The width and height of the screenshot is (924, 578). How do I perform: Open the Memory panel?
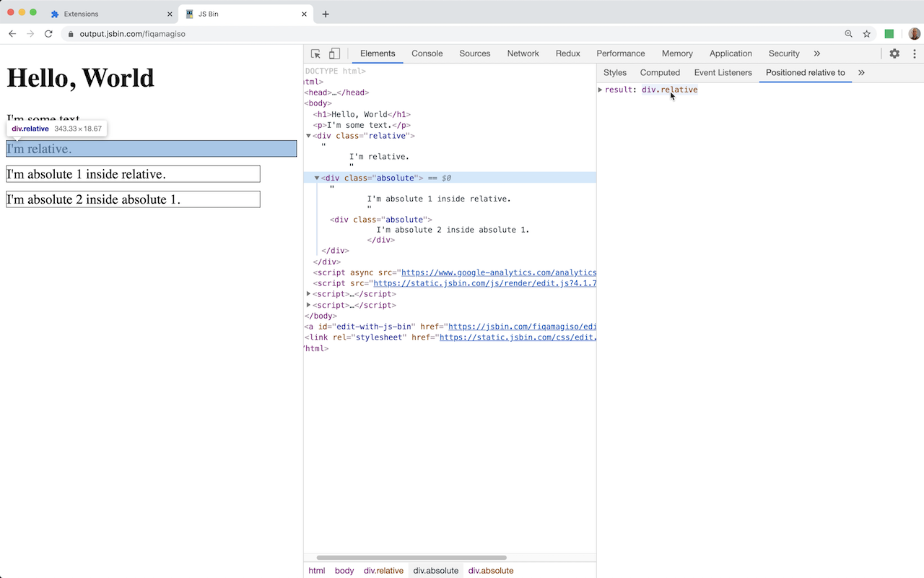click(x=677, y=53)
